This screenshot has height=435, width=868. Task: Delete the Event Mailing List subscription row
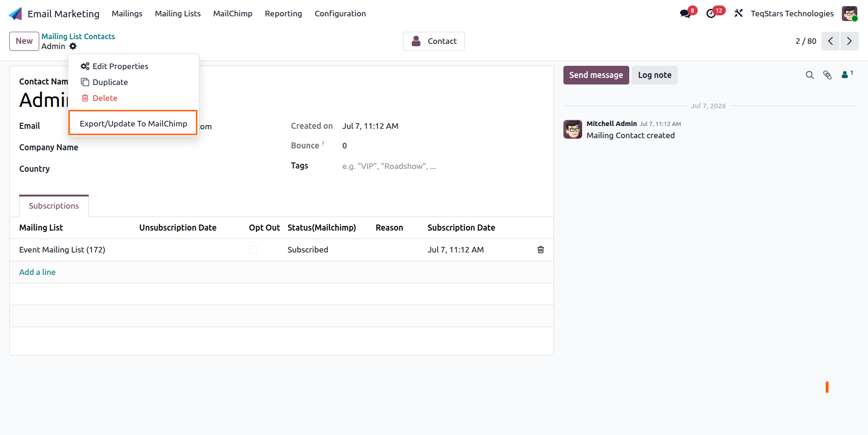(541, 250)
